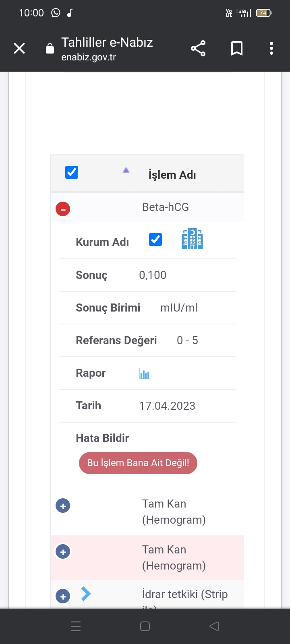This screenshot has width=290, height=644.
Task: Open Android recent apps menu
Action: point(76,626)
